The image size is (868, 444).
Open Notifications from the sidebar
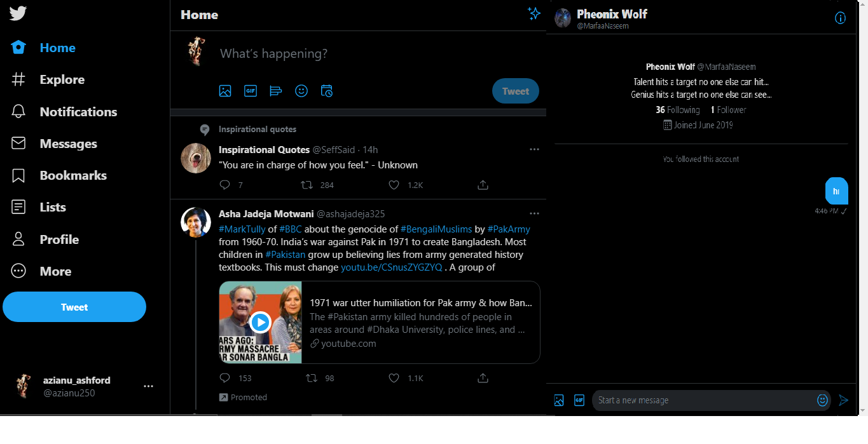pos(65,112)
